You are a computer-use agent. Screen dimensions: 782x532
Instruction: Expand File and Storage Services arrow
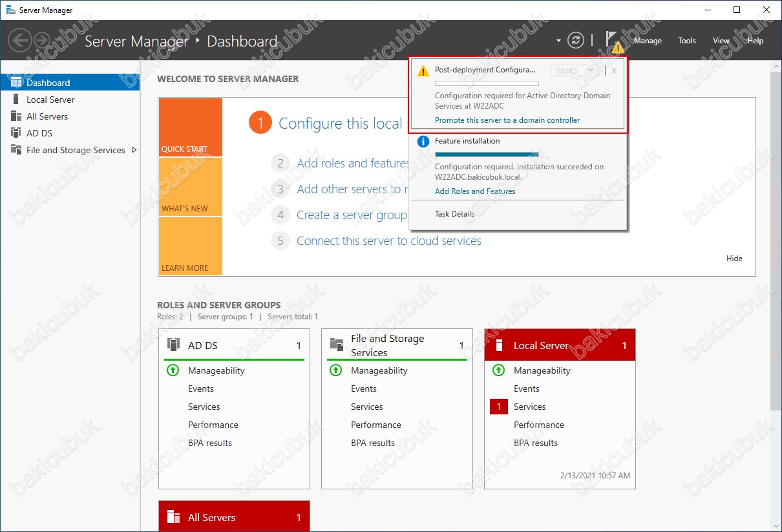[134, 150]
